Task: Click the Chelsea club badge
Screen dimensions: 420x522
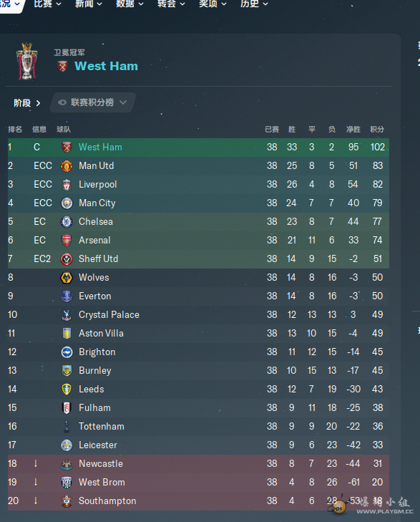Action: click(67, 222)
